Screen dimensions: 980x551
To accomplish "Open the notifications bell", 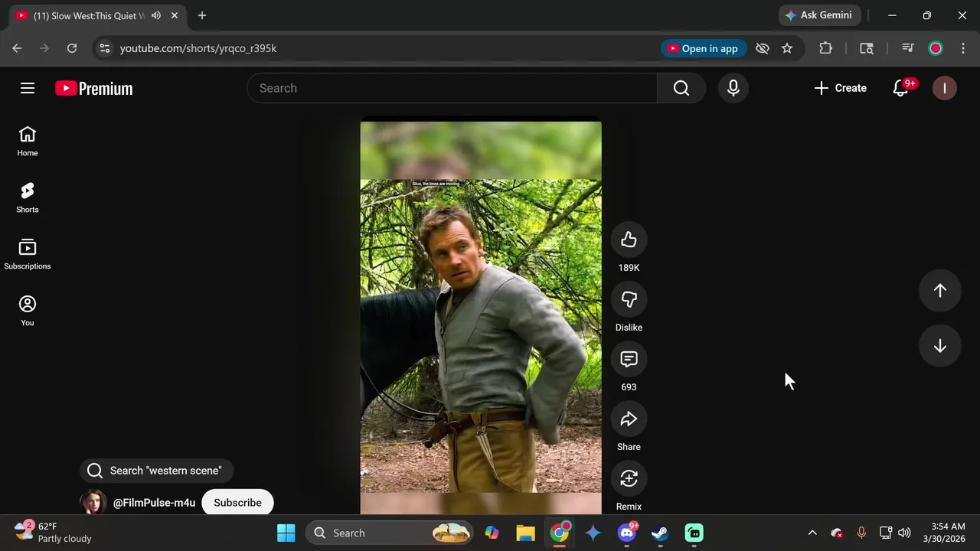I will pyautogui.click(x=901, y=88).
